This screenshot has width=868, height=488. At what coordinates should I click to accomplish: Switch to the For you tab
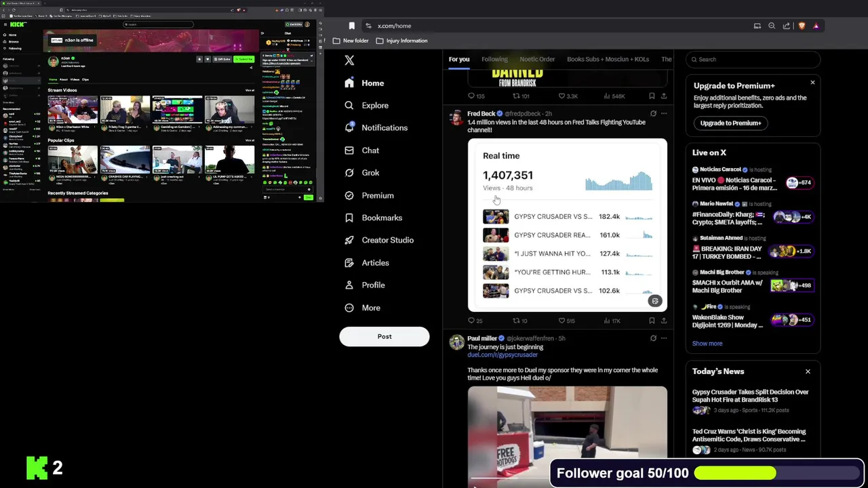coord(459,59)
